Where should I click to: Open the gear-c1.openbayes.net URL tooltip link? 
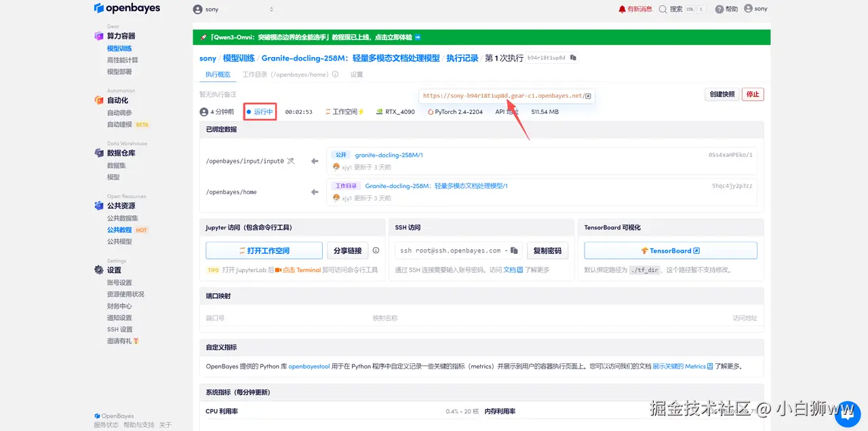[502, 96]
